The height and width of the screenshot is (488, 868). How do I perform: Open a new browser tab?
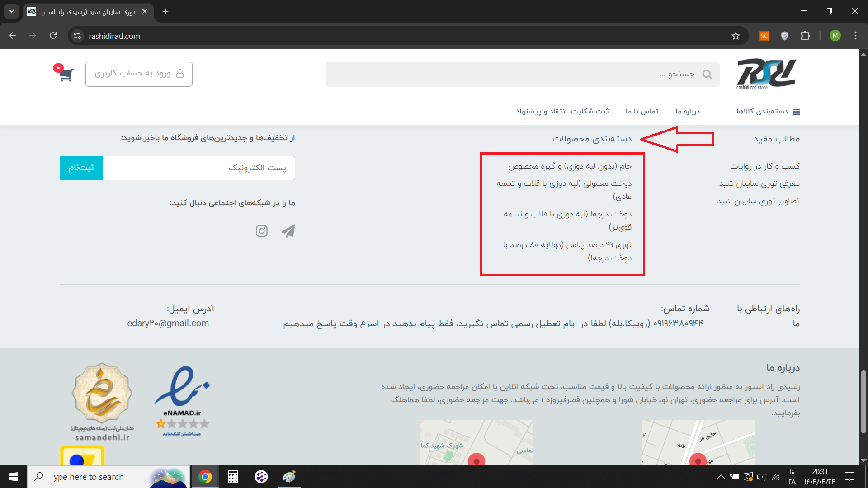pyautogui.click(x=165, y=11)
